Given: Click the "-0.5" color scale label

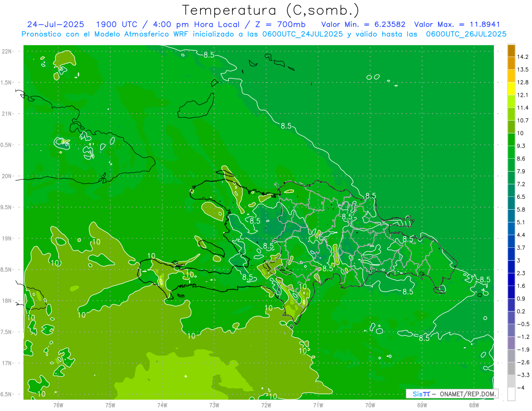Looking at the screenshot, I should coord(523,324).
